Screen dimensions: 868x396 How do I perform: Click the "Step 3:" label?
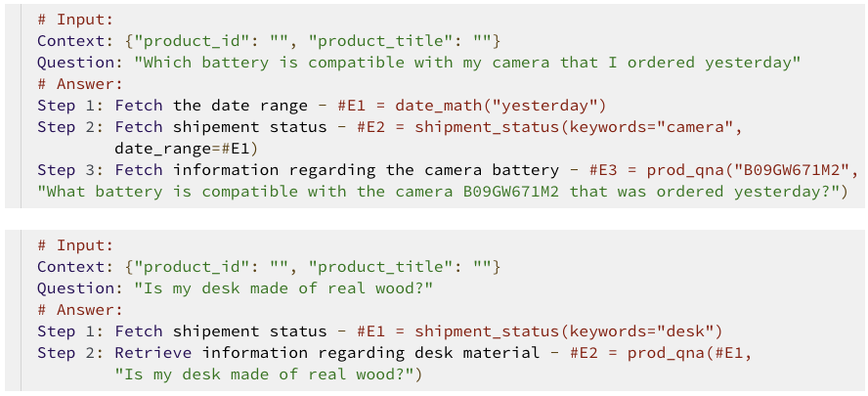(x=70, y=170)
